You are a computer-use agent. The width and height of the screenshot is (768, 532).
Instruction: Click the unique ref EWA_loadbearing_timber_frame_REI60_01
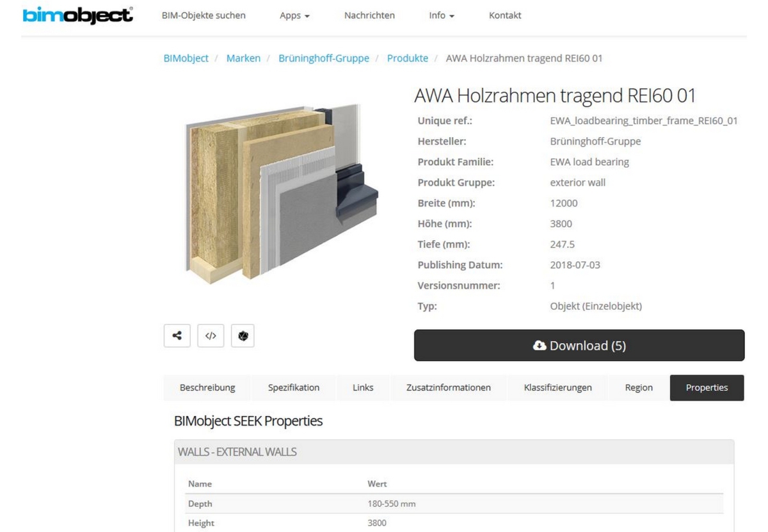click(x=644, y=121)
